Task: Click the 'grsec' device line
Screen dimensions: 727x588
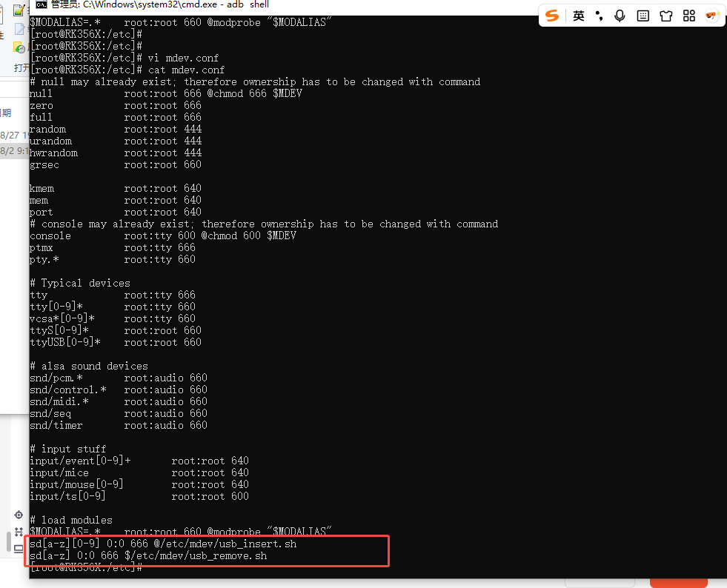Action: (116, 164)
